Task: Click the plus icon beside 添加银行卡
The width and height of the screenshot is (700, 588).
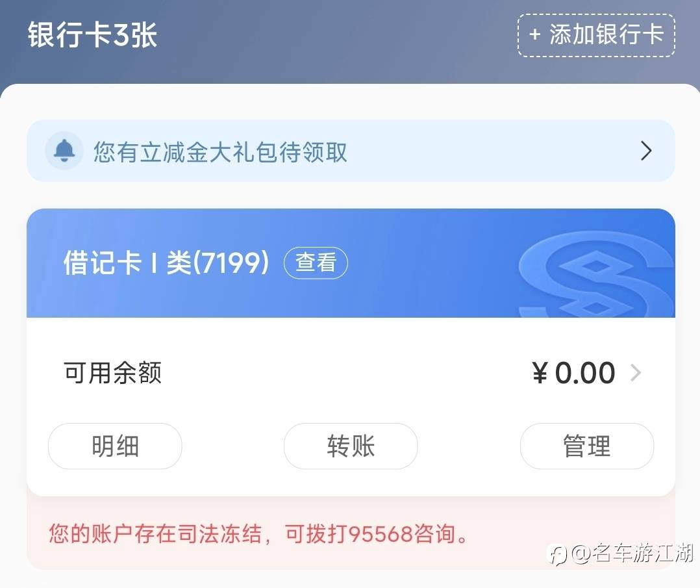Action: pos(535,34)
